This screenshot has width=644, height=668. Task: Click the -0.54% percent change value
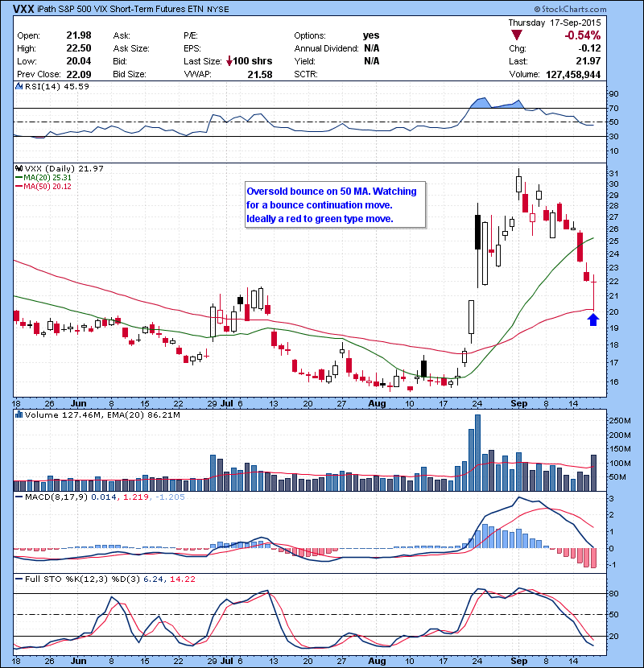click(x=583, y=35)
